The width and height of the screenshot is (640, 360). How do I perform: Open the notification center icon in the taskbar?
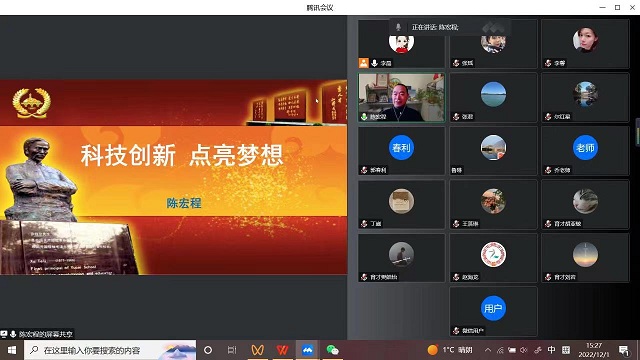(x=624, y=350)
